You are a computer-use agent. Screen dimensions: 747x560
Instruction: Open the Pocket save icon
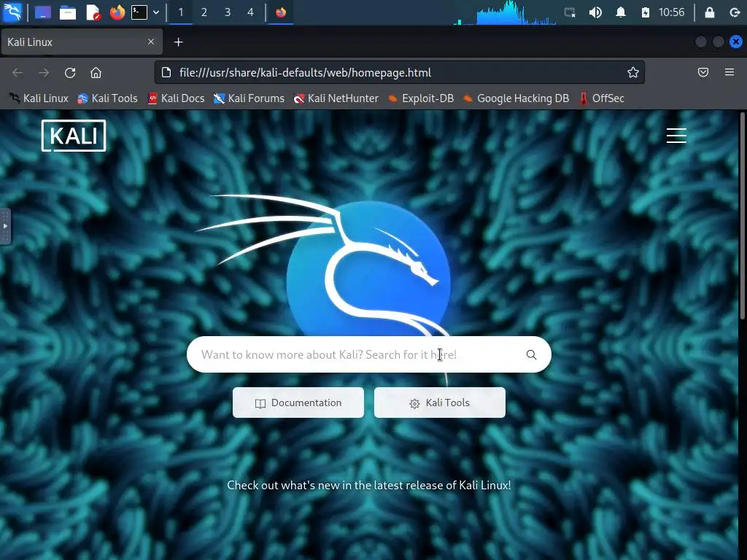[703, 72]
